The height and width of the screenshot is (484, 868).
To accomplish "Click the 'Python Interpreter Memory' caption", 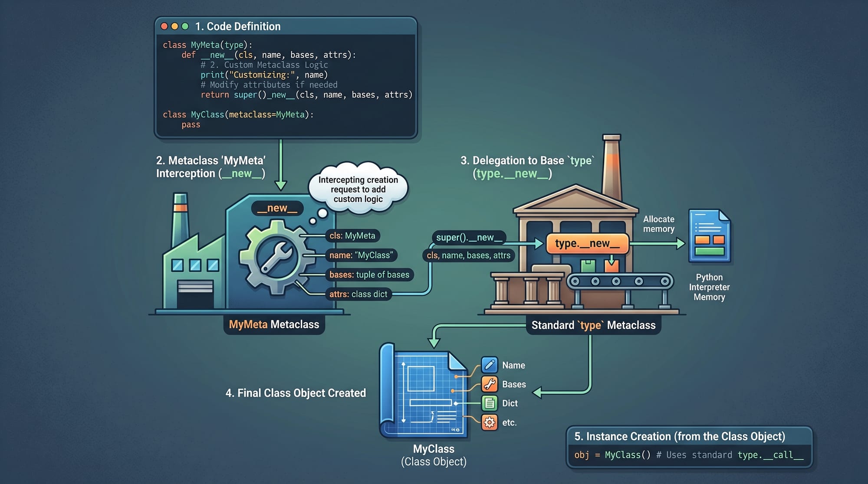I will [710, 287].
